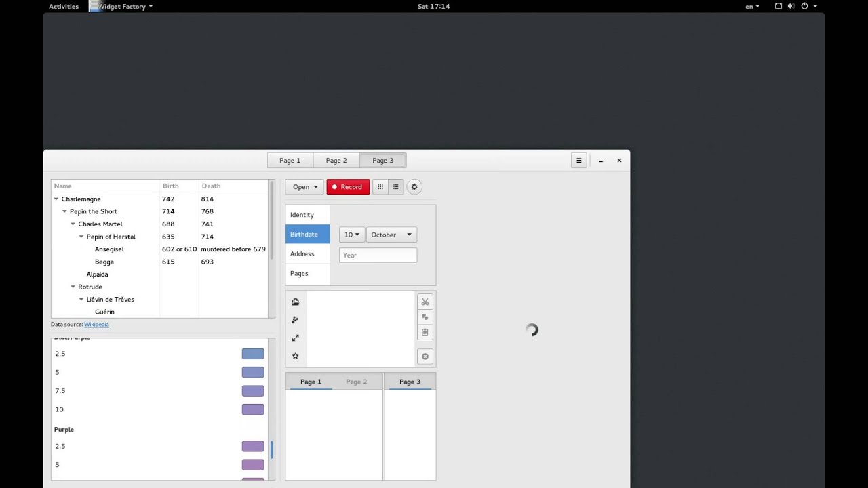The width and height of the screenshot is (868, 488).
Task: Open the day dropdown showing 10
Action: point(352,235)
